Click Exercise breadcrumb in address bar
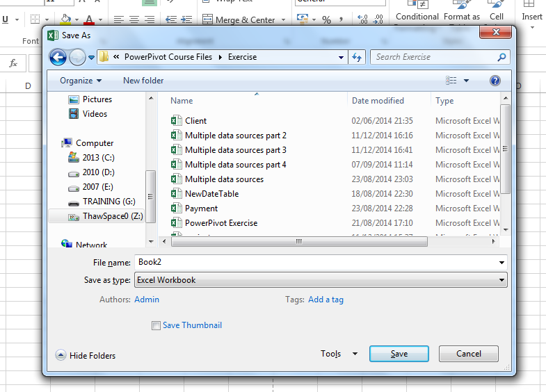The width and height of the screenshot is (546, 392). click(242, 57)
